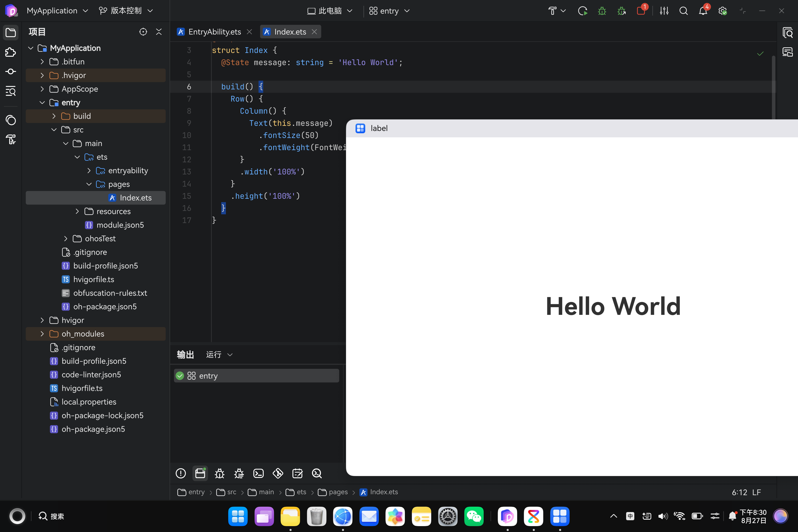Open the 运行 dropdown in output panel
Image resolution: width=798 pixels, height=532 pixels.
(219, 354)
